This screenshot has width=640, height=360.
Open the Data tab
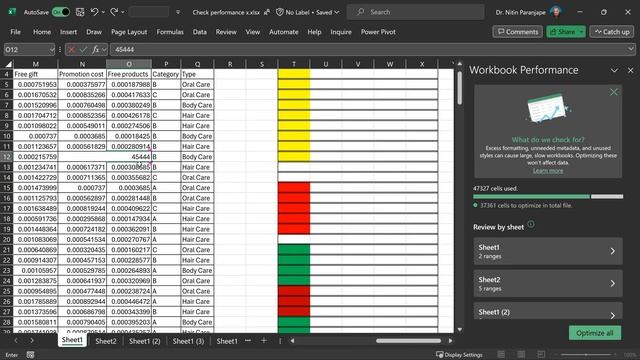[x=200, y=32]
